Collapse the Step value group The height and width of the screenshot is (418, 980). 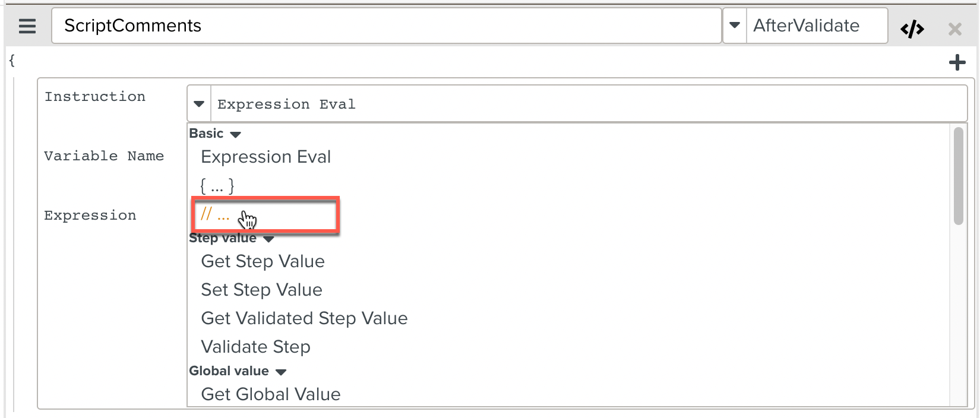(268, 239)
